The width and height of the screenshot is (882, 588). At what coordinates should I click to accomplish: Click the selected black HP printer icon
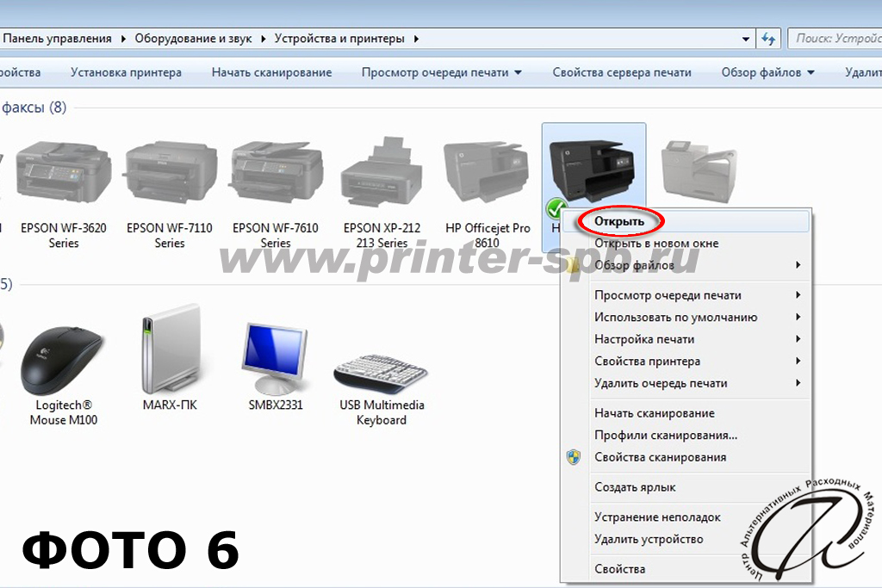click(x=593, y=171)
